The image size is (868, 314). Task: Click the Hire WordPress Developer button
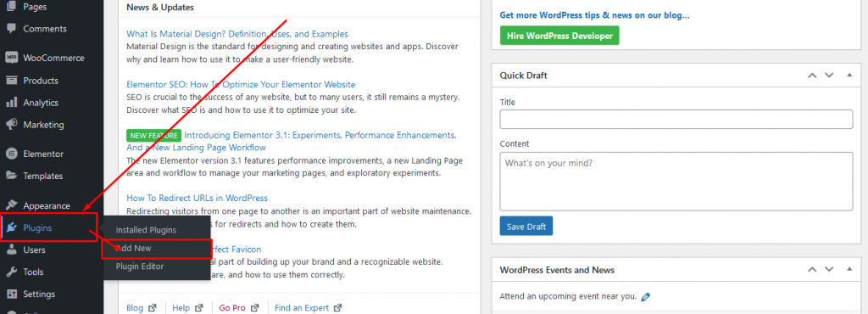[559, 36]
